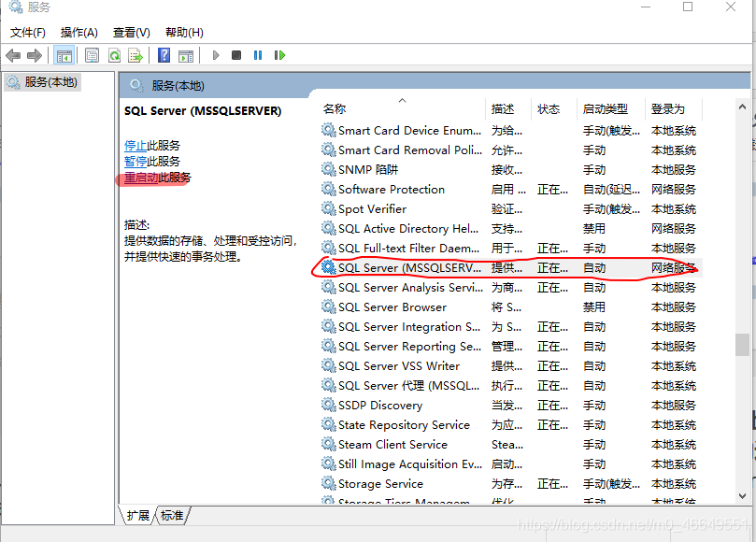This screenshot has height=542, width=756.
Task: Select SNMP 陷阱 service gear icon
Action: tap(328, 169)
